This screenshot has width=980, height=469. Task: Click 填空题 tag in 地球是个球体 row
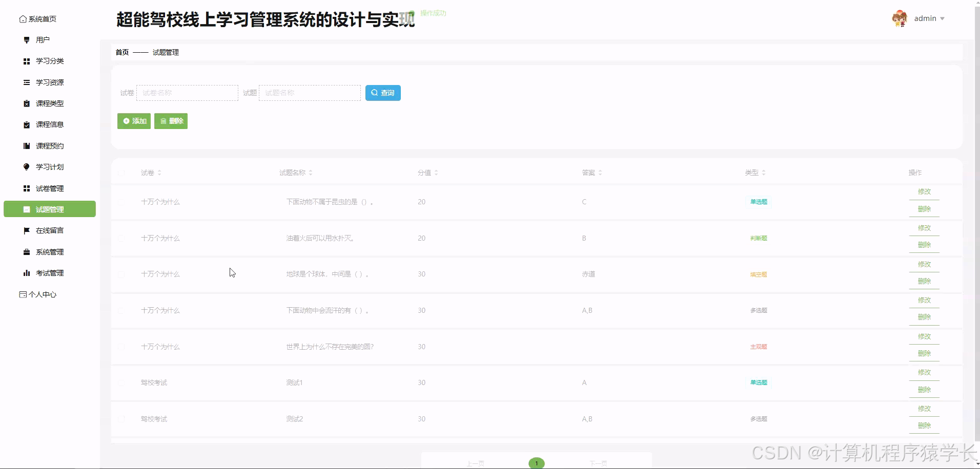click(759, 275)
